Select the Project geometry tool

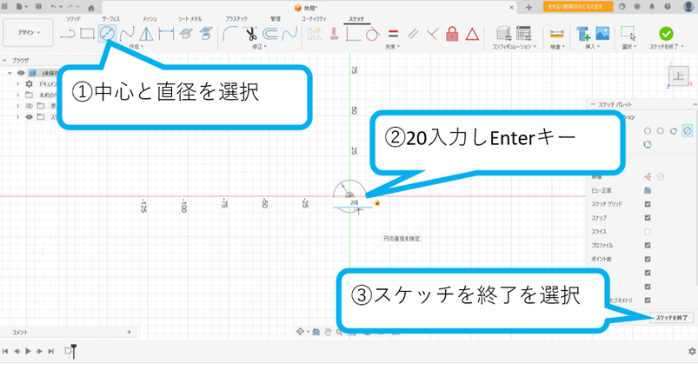(186, 34)
